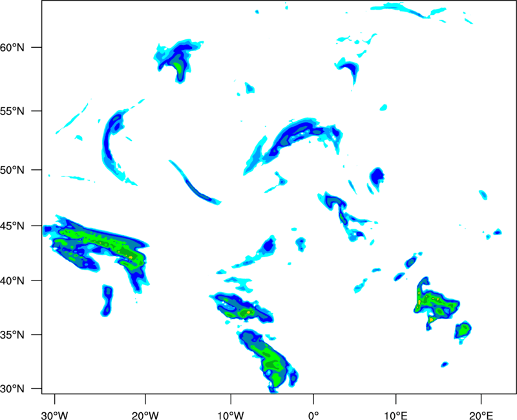Click the 50°N latitude label

pos(12,170)
